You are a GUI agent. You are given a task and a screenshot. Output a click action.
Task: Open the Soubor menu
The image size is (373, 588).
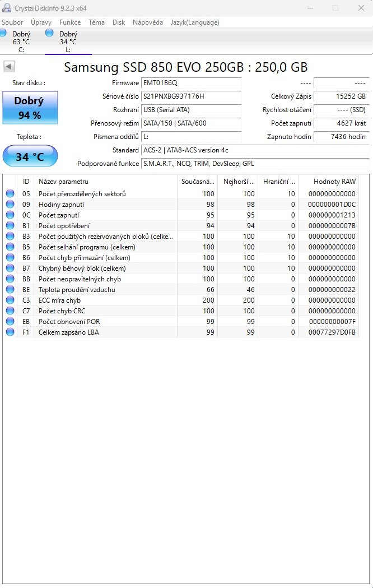coord(12,22)
